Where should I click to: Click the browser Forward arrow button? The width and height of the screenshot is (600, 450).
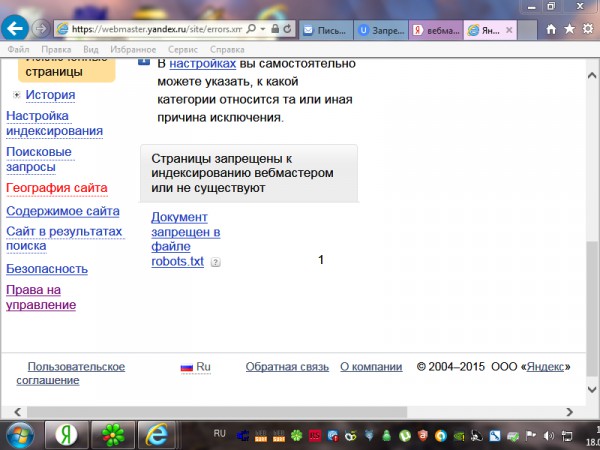pos(41,28)
